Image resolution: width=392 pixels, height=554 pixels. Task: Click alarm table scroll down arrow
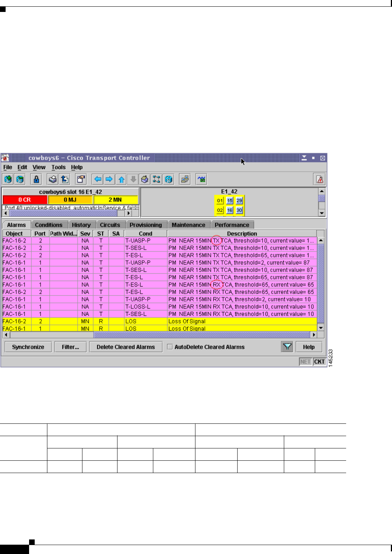pyautogui.click(x=321, y=328)
